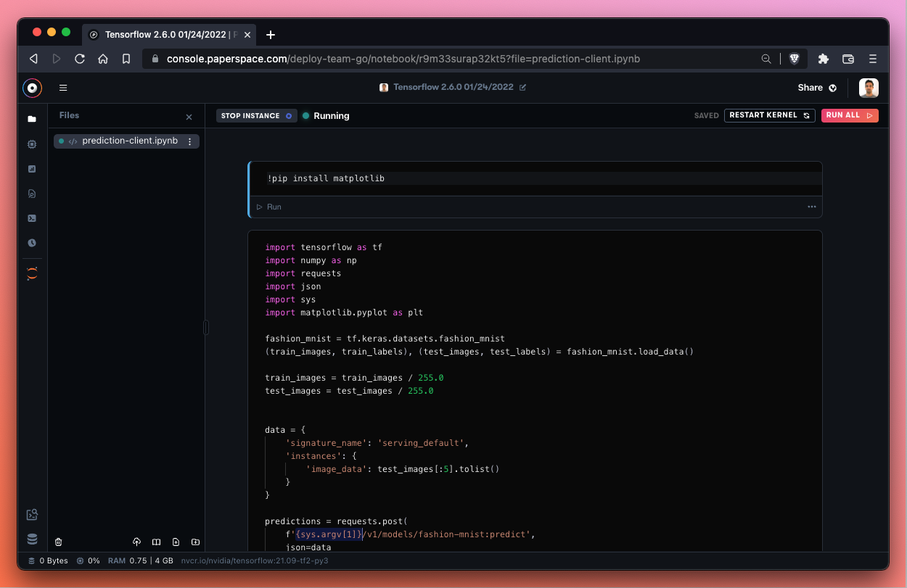
Task: Open the orange Jupyter icon in sidebar
Action: (32, 274)
